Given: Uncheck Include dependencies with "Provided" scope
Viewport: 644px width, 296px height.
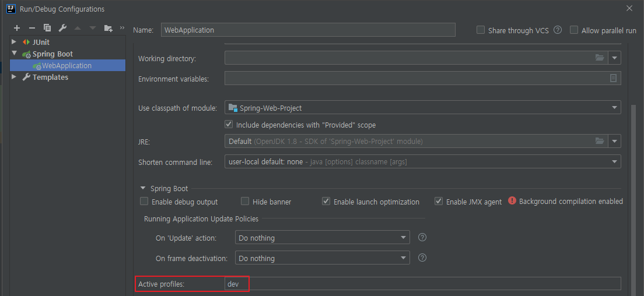Looking at the screenshot, I should click(229, 124).
